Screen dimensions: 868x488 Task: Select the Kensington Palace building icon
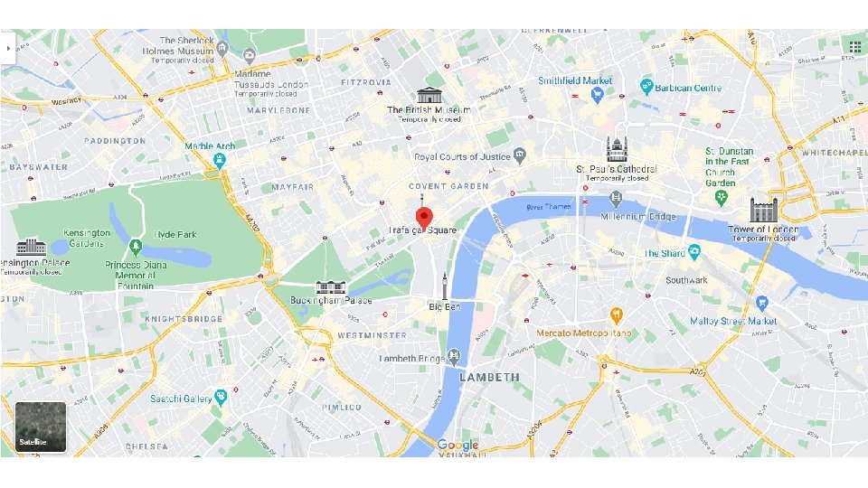[x=31, y=247]
